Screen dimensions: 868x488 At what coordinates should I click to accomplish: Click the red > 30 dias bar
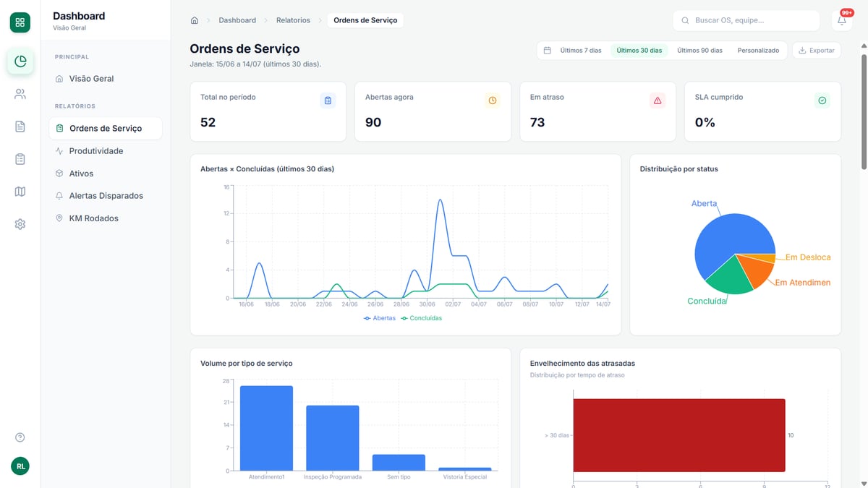pyautogui.click(x=679, y=435)
